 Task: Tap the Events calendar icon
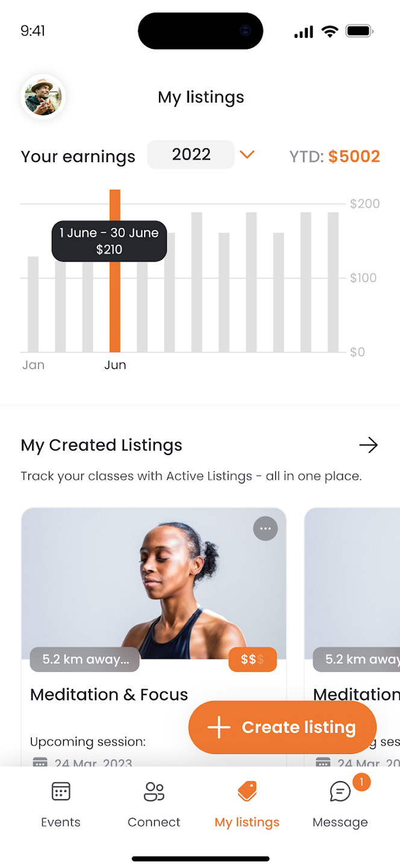[x=61, y=791]
